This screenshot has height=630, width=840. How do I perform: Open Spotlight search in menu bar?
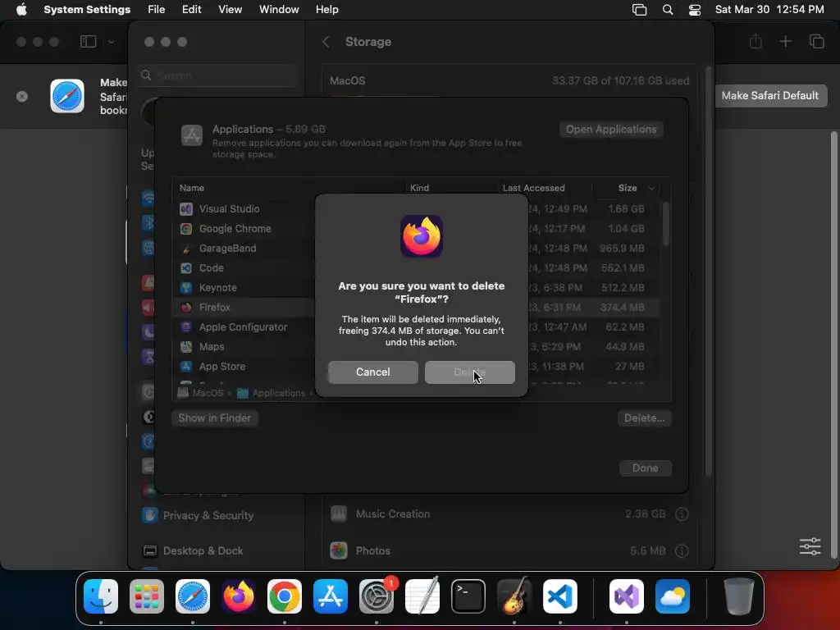[668, 10]
